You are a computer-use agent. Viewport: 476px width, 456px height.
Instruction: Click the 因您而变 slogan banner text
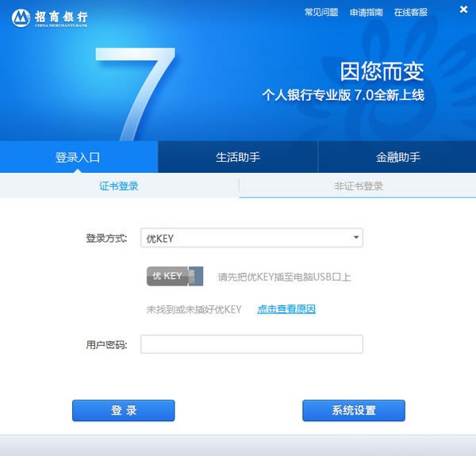(x=382, y=71)
